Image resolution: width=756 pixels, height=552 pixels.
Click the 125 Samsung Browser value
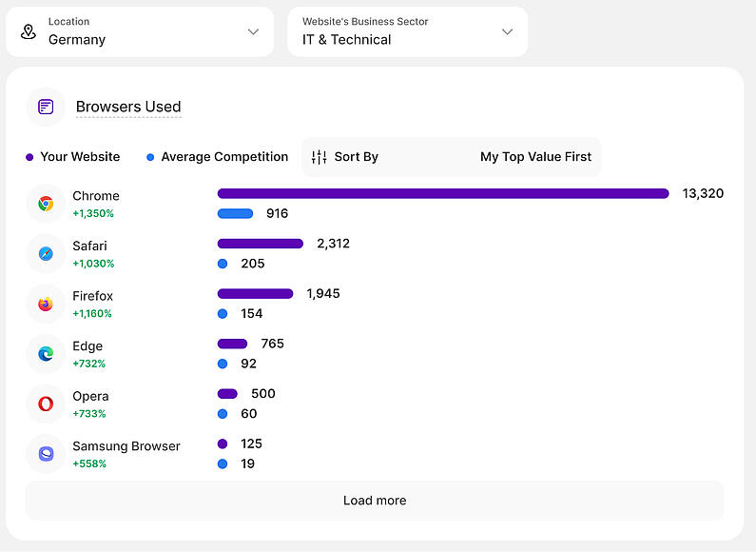(x=251, y=444)
